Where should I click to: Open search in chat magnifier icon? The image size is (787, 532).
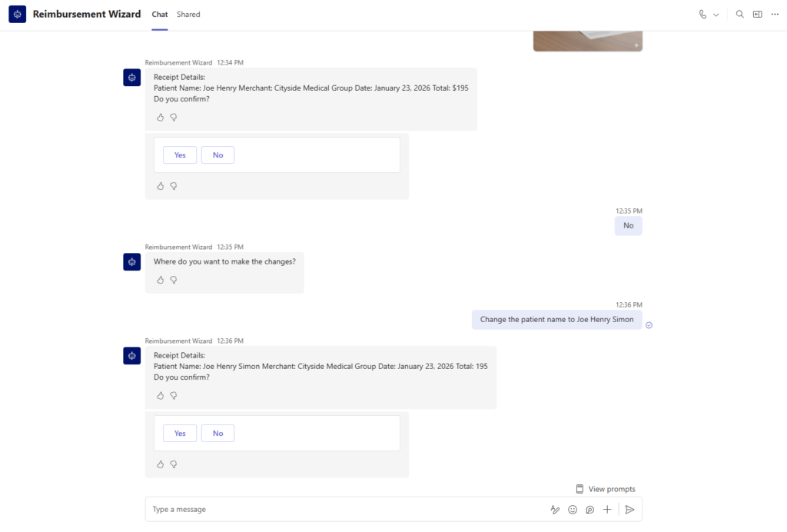(740, 14)
